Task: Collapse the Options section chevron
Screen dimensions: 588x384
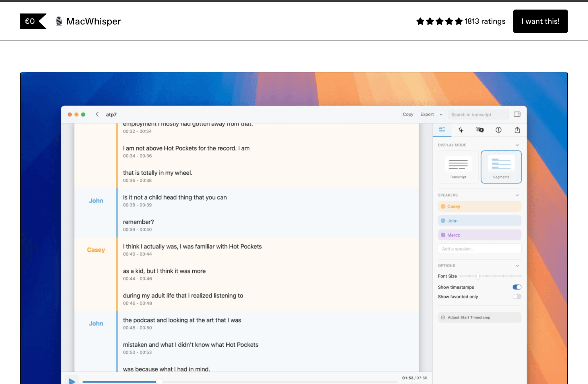Action: coord(517,266)
